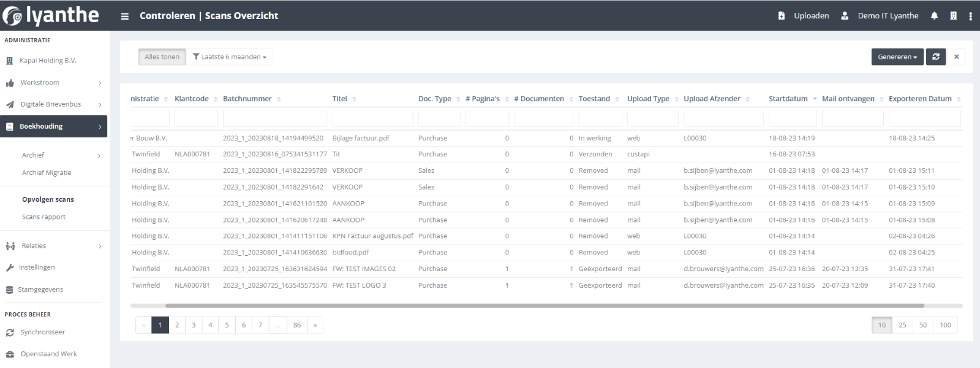The height and width of the screenshot is (368, 980).
Task: Jump to page 86 in pagination
Action: tap(297, 325)
